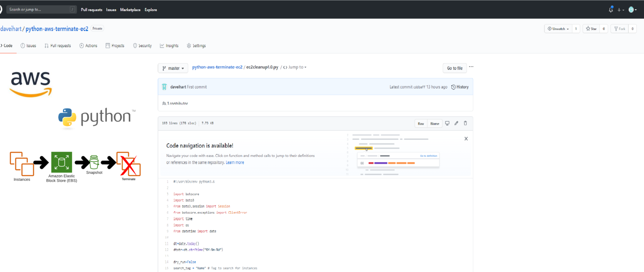Screen dimensions: 644x272
Task: Open the daveihart owner link
Action: pyautogui.click(x=11, y=29)
